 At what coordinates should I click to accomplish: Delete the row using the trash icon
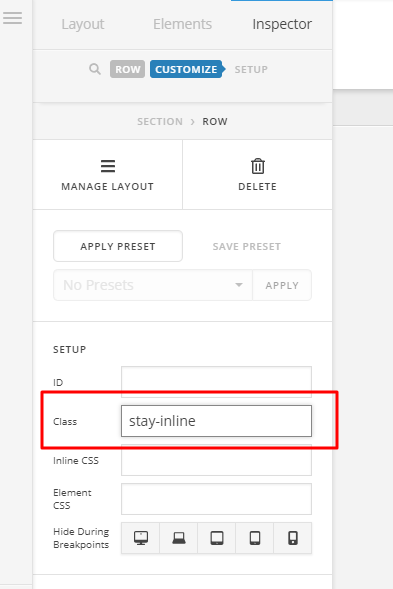pyautogui.click(x=258, y=166)
